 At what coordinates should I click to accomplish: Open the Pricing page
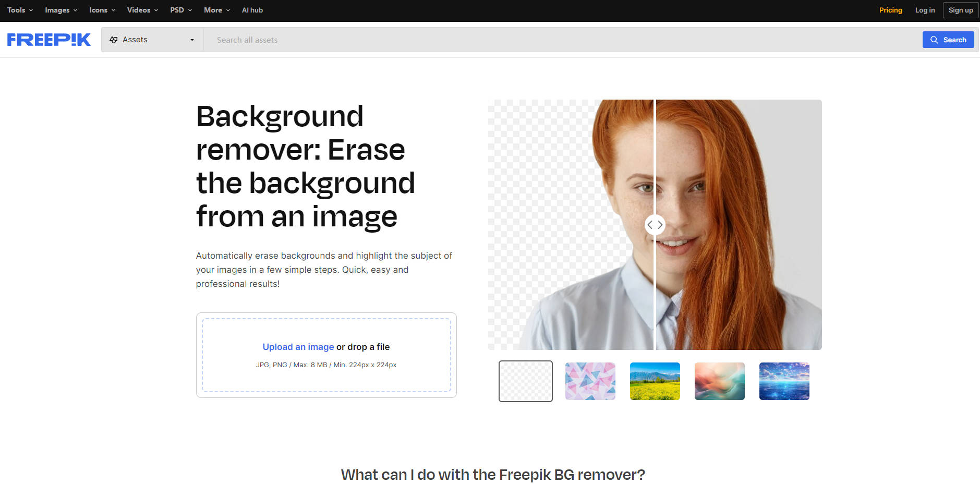(890, 10)
